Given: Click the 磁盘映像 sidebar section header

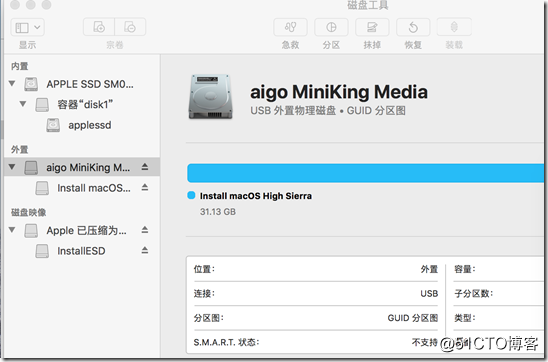Looking at the screenshot, I should pyautogui.click(x=28, y=212).
